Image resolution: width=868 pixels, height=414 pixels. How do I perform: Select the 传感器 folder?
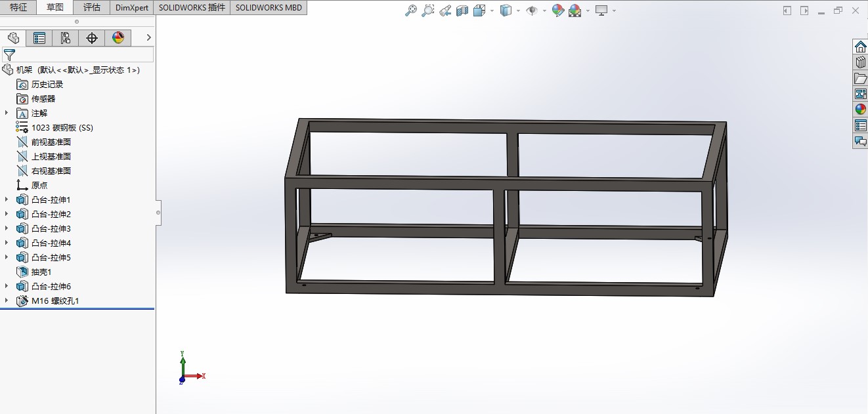point(36,98)
